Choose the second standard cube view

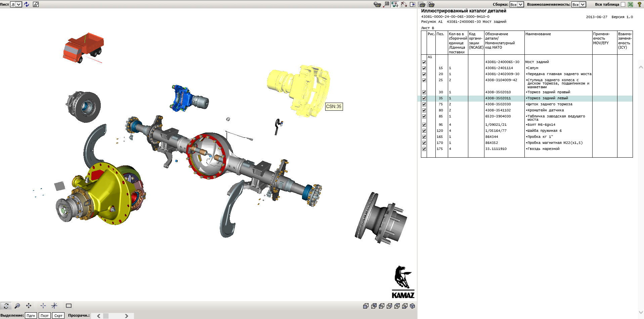[374, 306]
